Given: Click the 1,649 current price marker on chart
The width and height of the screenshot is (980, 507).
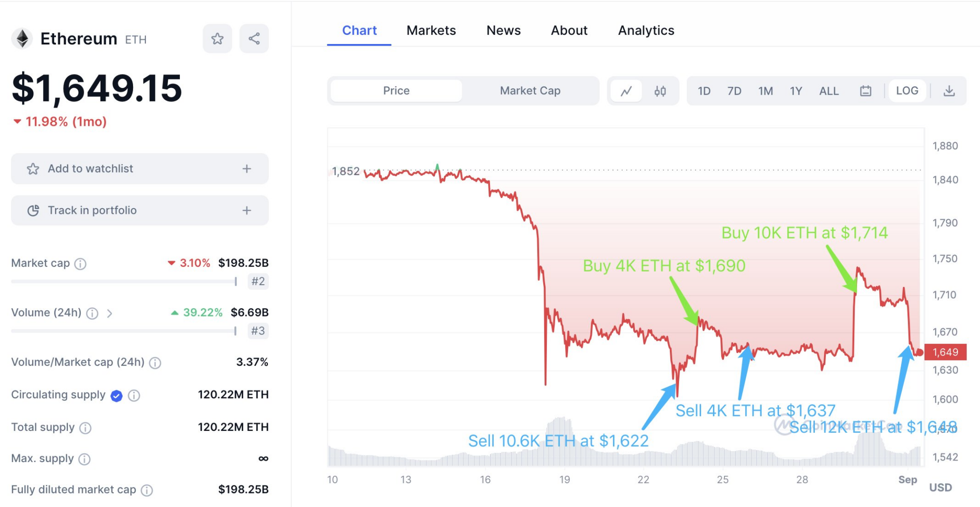Looking at the screenshot, I should coord(946,352).
